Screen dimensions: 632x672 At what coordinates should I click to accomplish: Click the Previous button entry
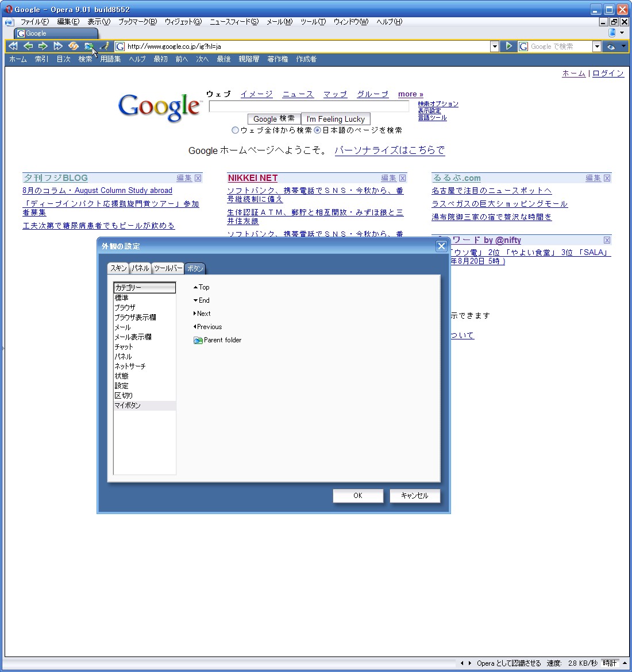tap(207, 327)
